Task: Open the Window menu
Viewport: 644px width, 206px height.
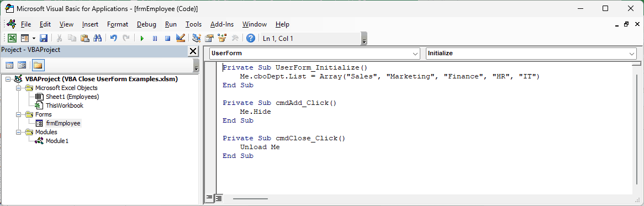Action: 255,24
